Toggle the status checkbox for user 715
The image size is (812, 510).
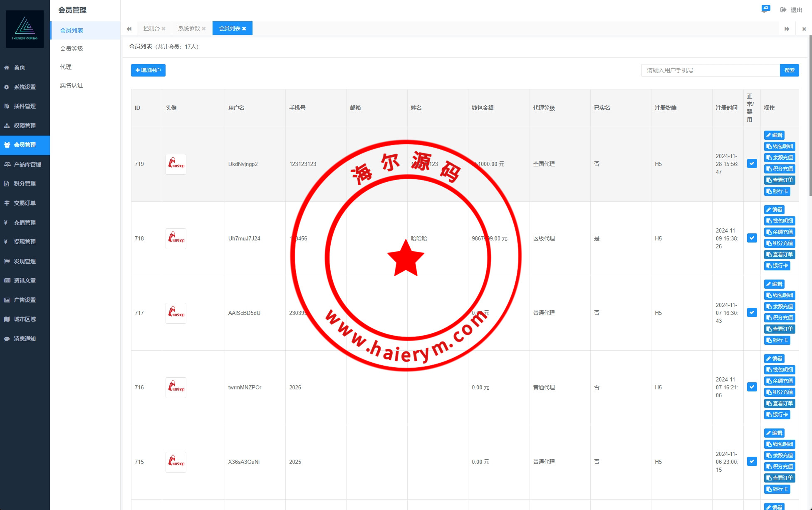(x=752, y=461)
